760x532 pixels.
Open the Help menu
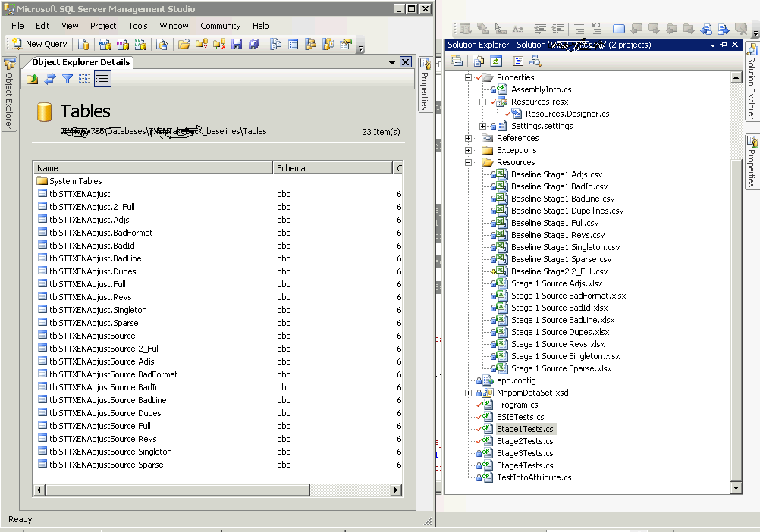pyautogui.click(x=260, y=26)
